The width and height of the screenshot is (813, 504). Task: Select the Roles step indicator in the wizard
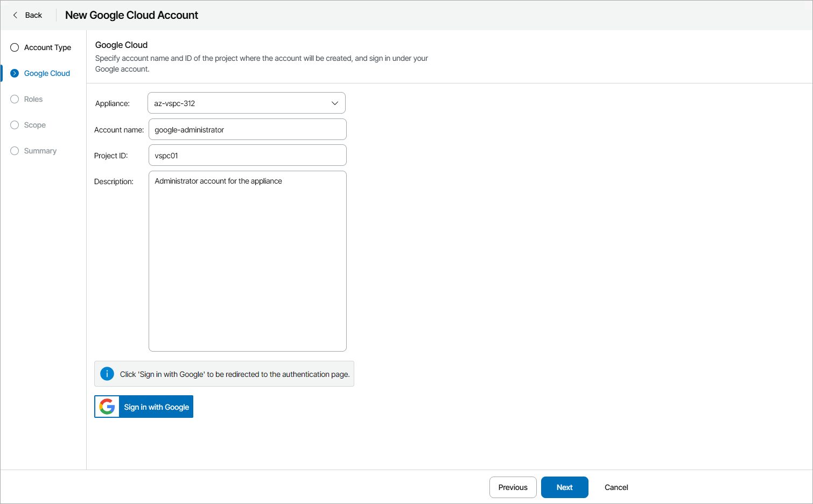[14, 99]
